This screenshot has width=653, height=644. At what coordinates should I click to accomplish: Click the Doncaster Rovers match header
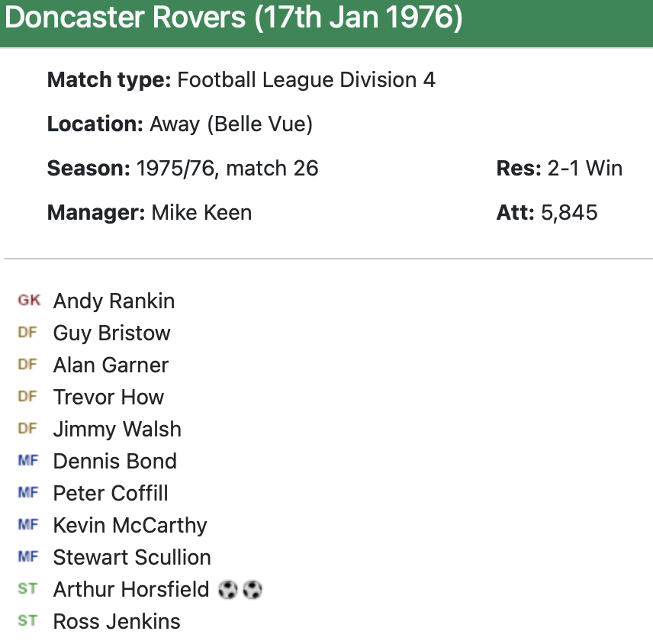pos(233,18)
